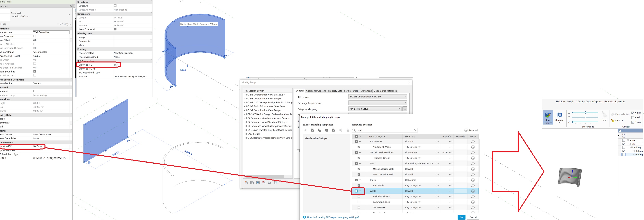Toggle the Mass Exterior Wall export checkbox
The width and height of the screenshot is (644, 220).
click(x=359, y=169)
